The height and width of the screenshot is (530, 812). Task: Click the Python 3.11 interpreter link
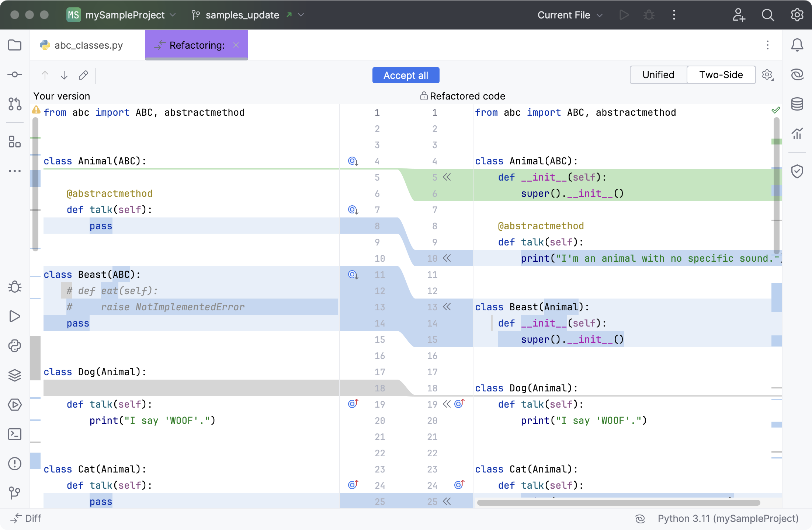tap(727, 518)
